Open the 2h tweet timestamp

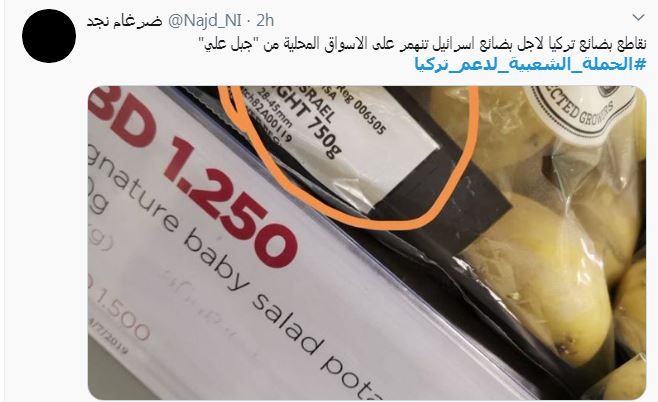(265, 21)
